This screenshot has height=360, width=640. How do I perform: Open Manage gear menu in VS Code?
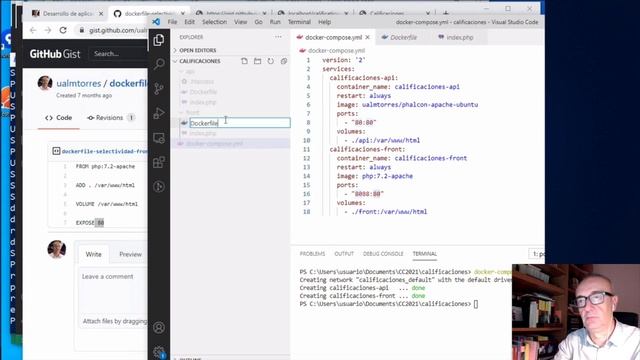pos(159,351)
